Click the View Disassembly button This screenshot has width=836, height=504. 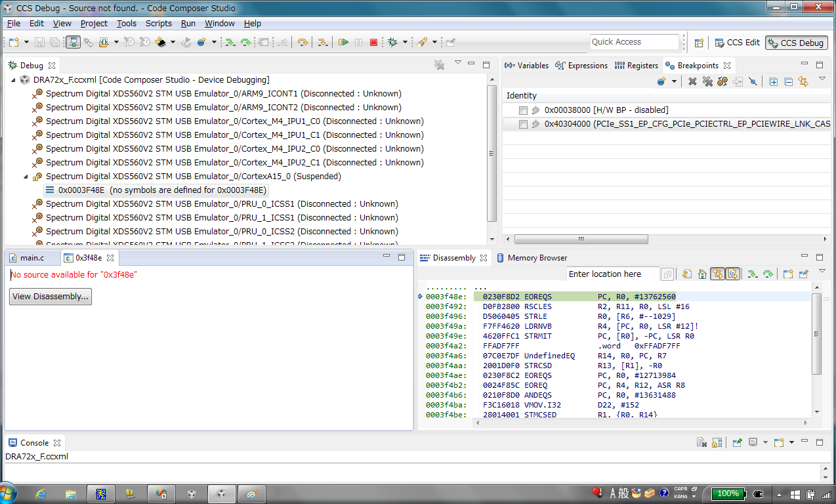(x=51, y=297)
